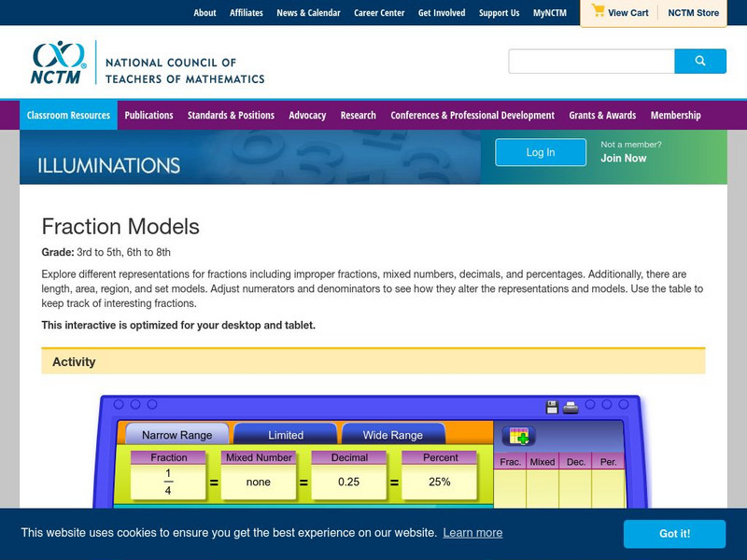The height and width of the screenshot is (560, 747).
Task: Click the Mixed Number 'none' box
Action: (259, 482)
